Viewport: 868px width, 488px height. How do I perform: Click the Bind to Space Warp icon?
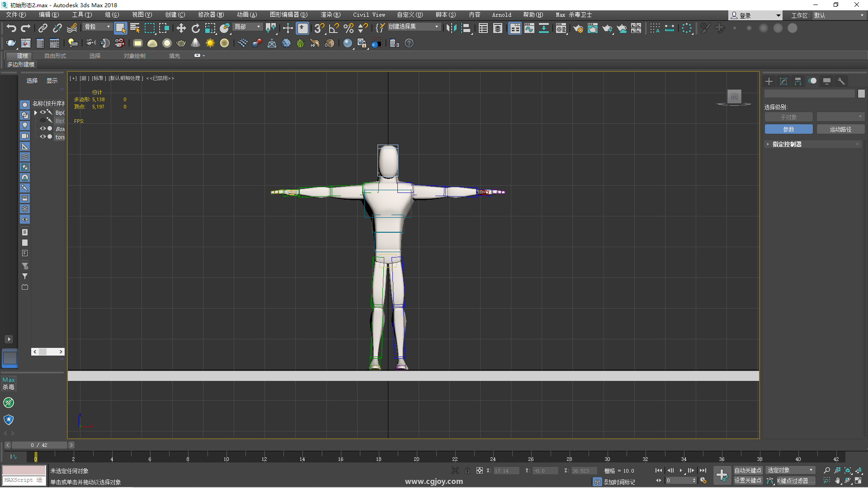point(72,28)
